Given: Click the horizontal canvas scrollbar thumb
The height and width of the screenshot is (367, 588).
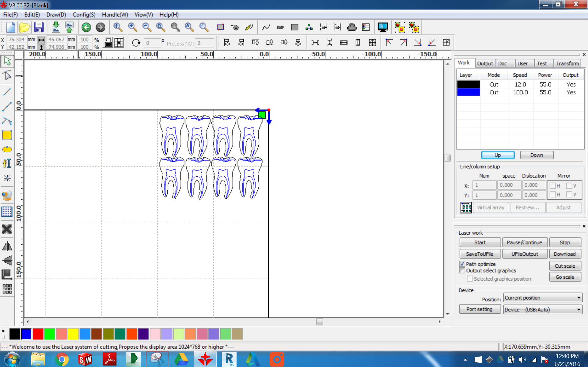Looking at the screenshot, I should pos(320,322).
